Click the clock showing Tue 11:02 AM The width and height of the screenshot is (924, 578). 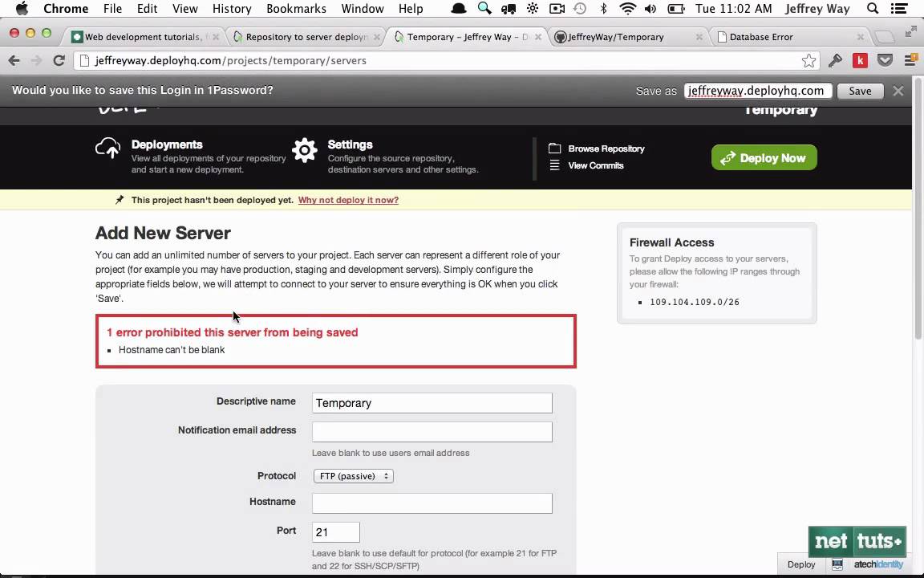tap(733, 9)
